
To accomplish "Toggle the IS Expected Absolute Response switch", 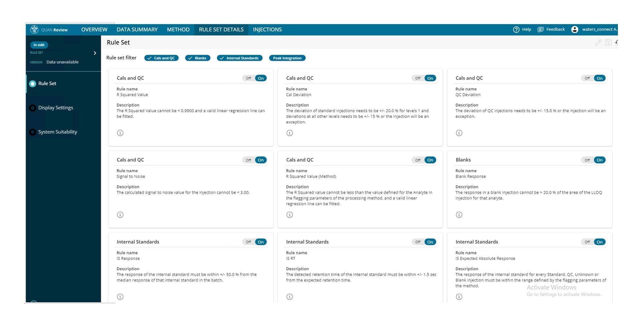I will pos(593,242).
